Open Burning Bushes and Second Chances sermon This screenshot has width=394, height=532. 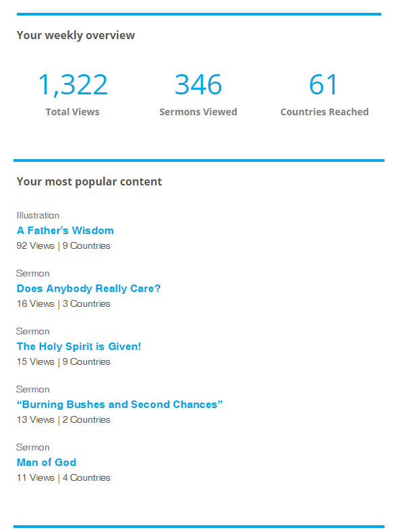point(119,405)
